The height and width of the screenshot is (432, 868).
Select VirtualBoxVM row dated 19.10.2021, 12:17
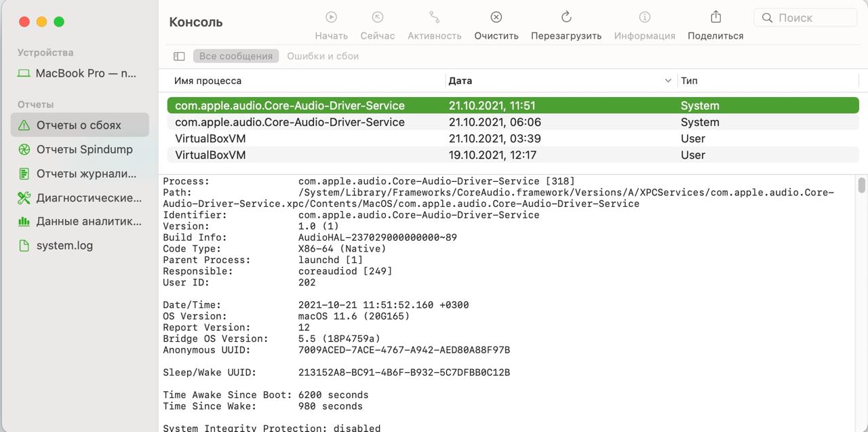pyautogui.click(x=513, y=155)
